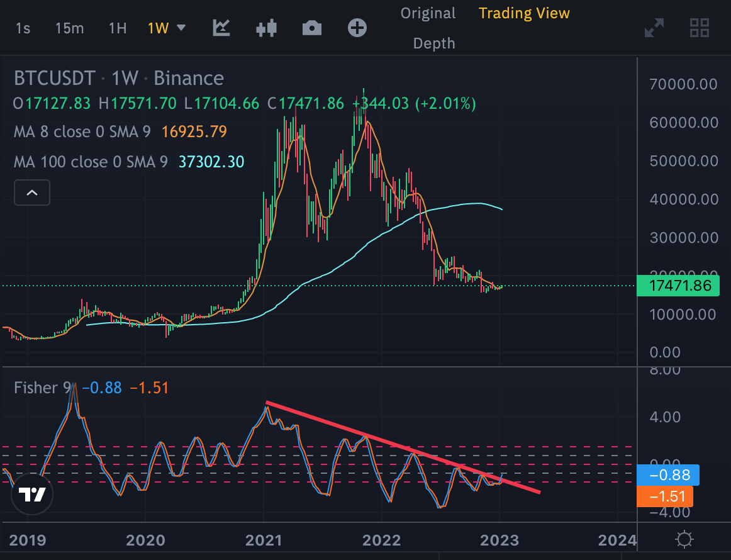The width and height of the screenshot is (731, 560).
Task: Click the 50000.00 price axis label
Action: (684, 161)
